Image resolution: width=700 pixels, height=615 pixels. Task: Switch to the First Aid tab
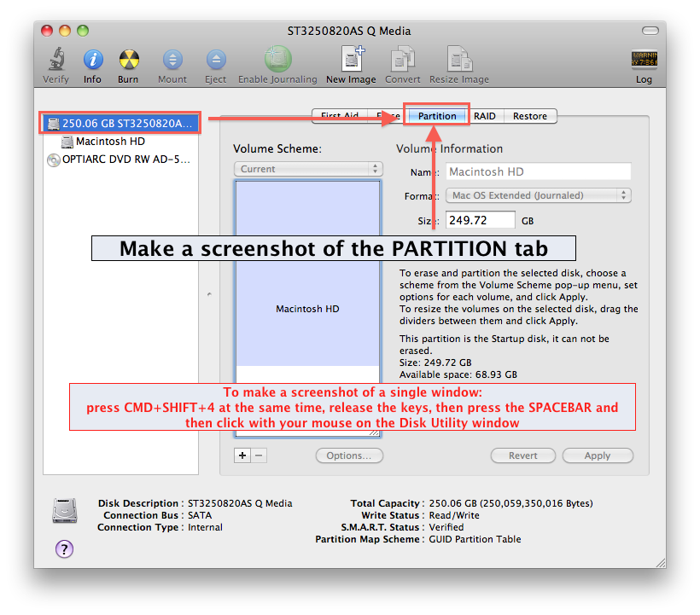(x=340, y=116)
